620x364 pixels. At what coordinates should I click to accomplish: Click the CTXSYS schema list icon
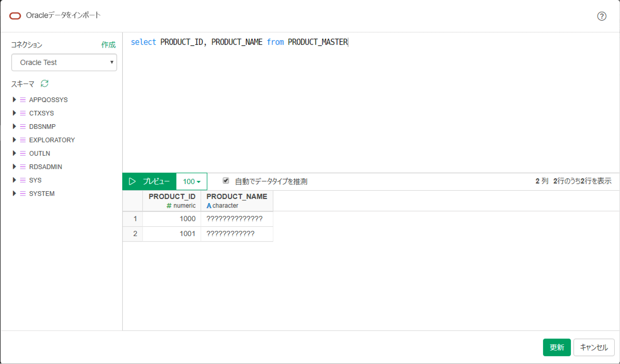pos(23,113)
